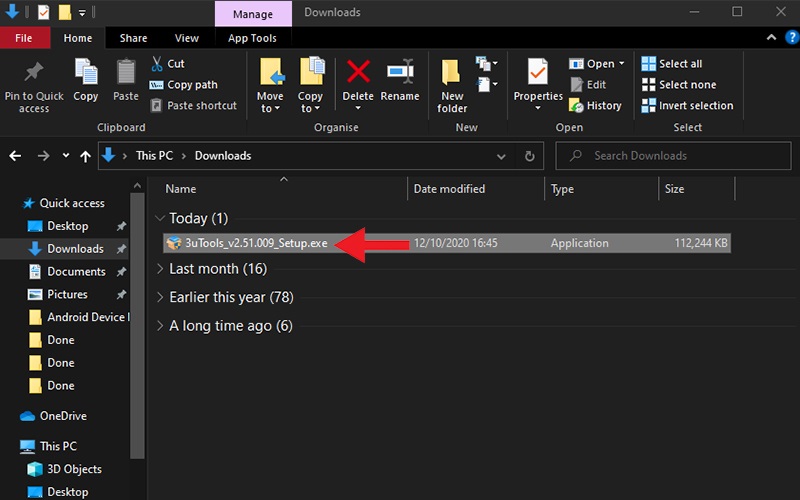800x500 pixels.
Task: Click the red Delete icon
Action: pos(358,71)
